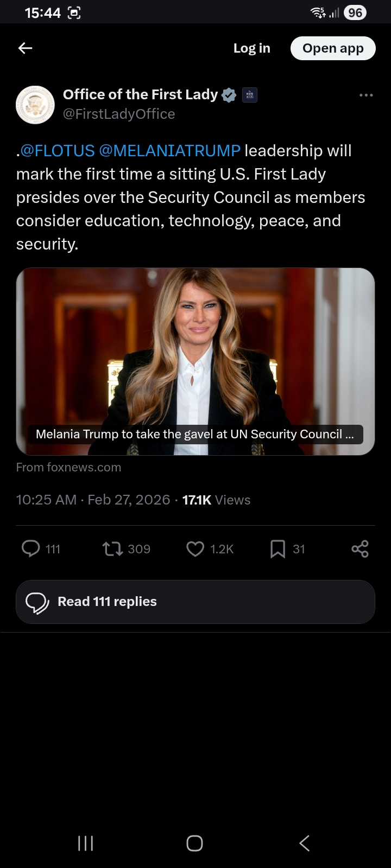Open the Office of the First Lady avatar

[35, 105]
